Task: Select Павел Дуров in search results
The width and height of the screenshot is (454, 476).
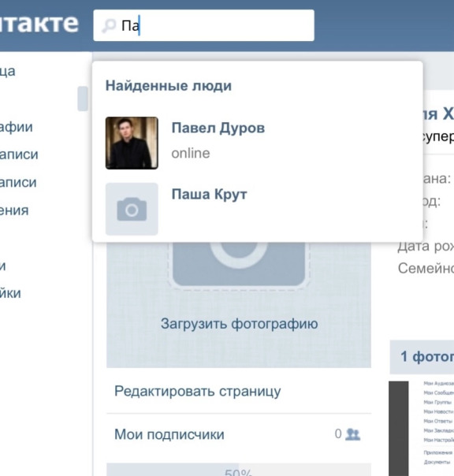Action: click(218, 128)
